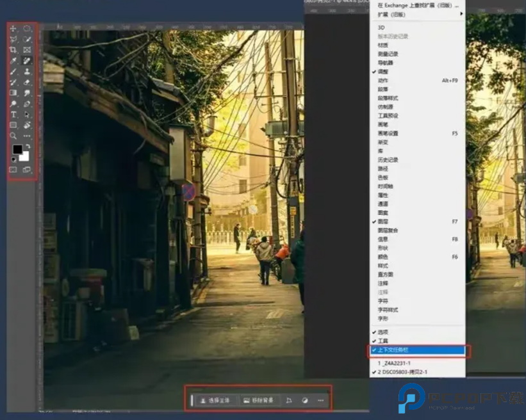Swap foreground and background colors
Image resolution: width=526 pixels, height=420 pixels.
(28, 147)
